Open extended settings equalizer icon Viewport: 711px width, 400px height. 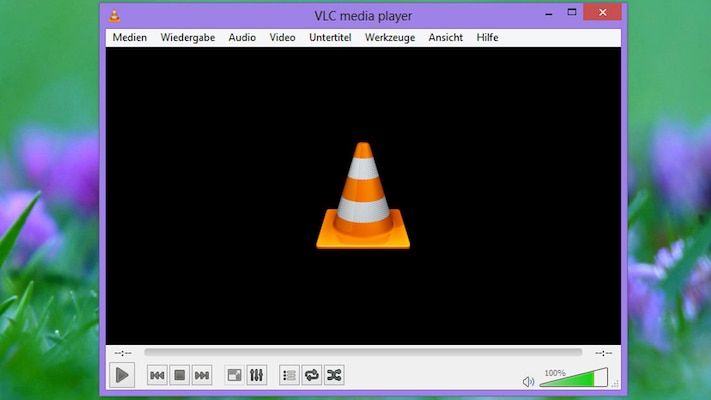click(257, 375)
